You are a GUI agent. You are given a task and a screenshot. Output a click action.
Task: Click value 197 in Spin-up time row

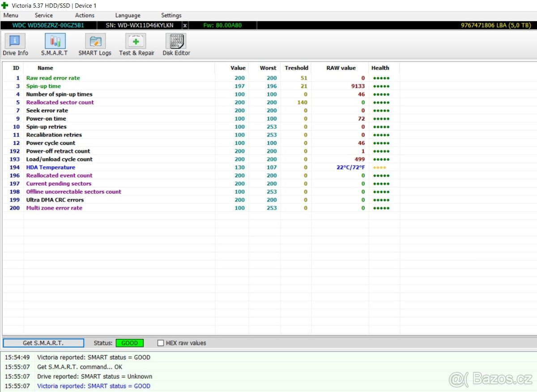click(x=240, y=86)
